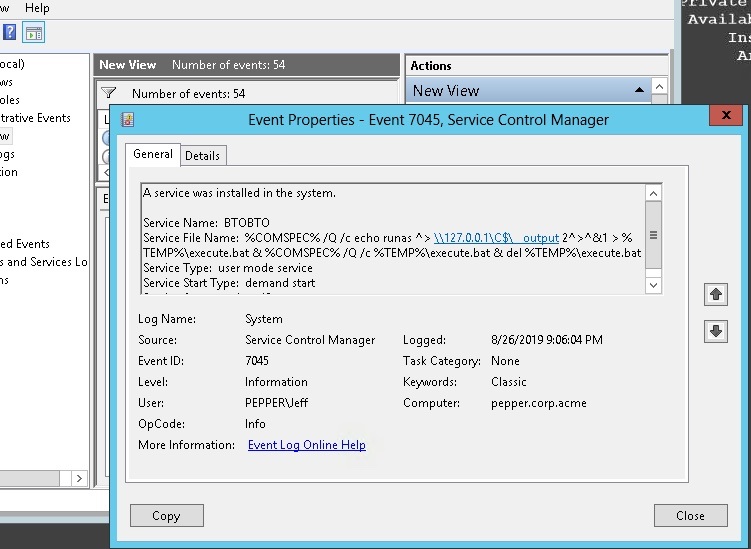Collapse the New View actions section
This screenshot has width=751, height=549.
click(x=639, y=91)
